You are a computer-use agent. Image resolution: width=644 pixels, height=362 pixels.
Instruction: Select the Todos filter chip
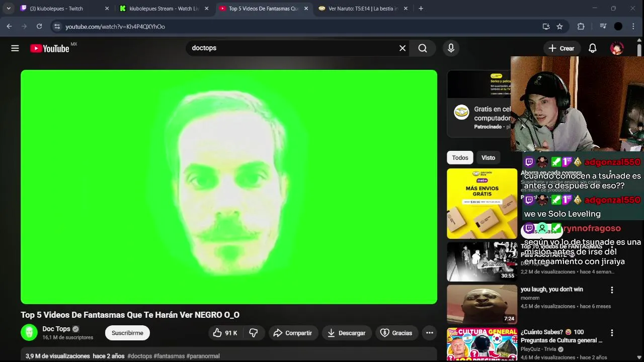tap(460, 157)
